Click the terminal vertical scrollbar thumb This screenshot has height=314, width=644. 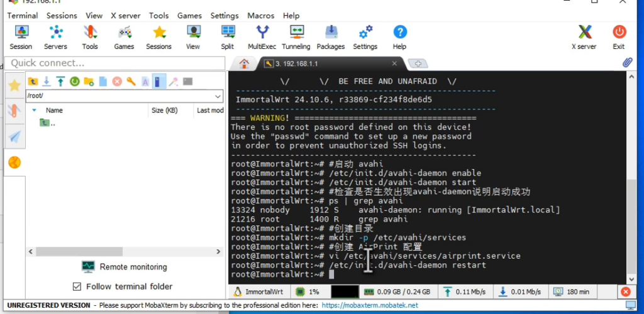click(x=631, y=227)
